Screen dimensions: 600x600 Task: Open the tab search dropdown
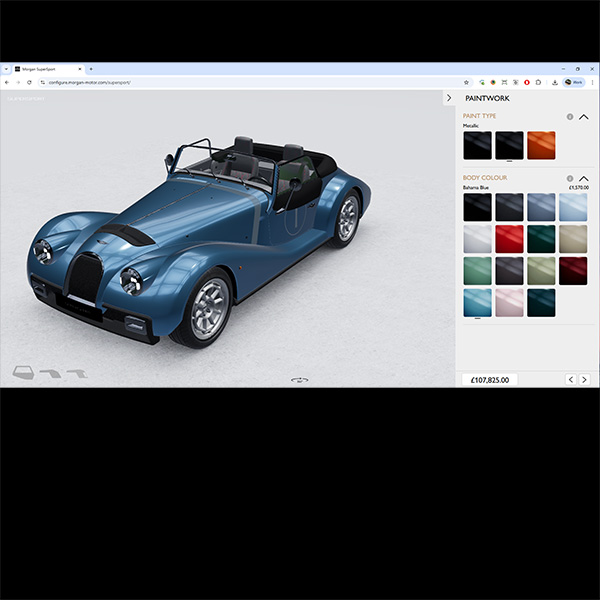click(x=6, y=69)
